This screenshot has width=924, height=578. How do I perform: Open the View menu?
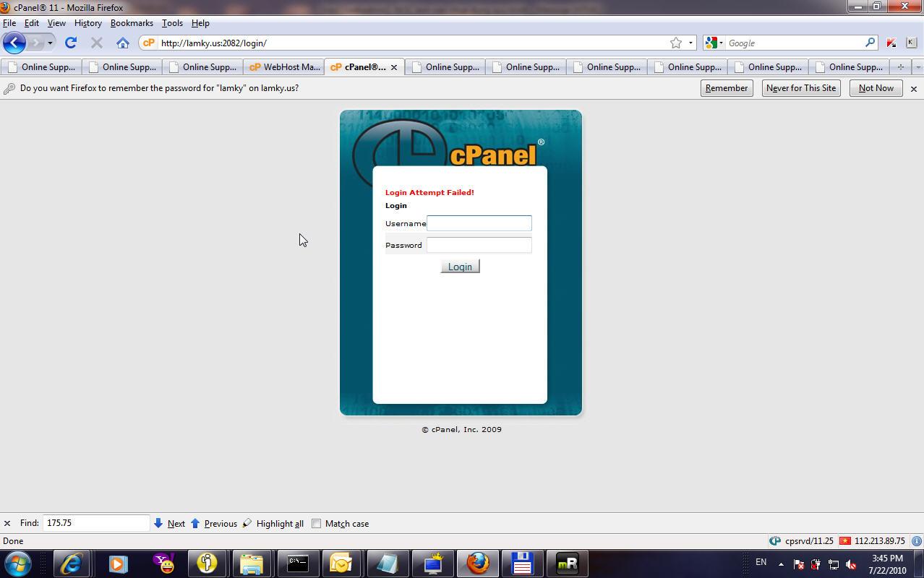[x=56, y=23]
